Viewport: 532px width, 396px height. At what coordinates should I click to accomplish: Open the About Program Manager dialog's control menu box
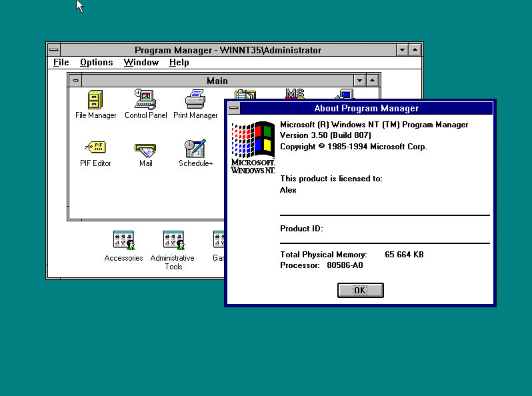pyautogui.click(x=234, y=108)
